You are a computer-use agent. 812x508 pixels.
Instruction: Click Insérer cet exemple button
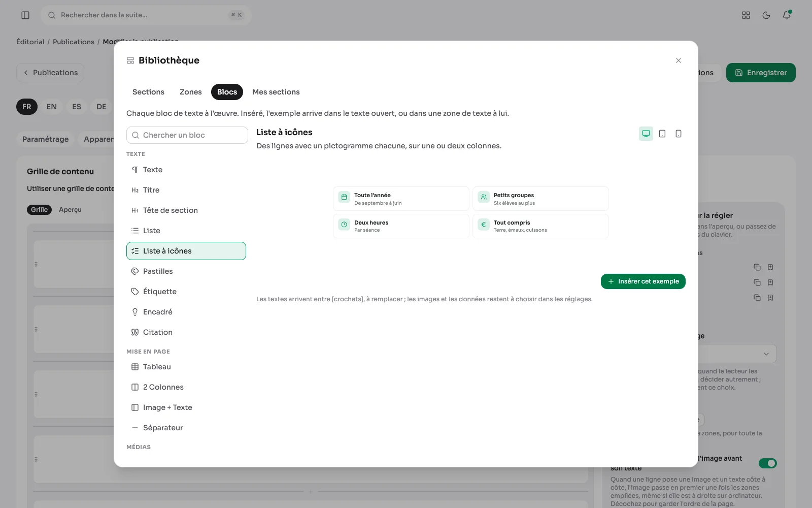pos(643,281)
